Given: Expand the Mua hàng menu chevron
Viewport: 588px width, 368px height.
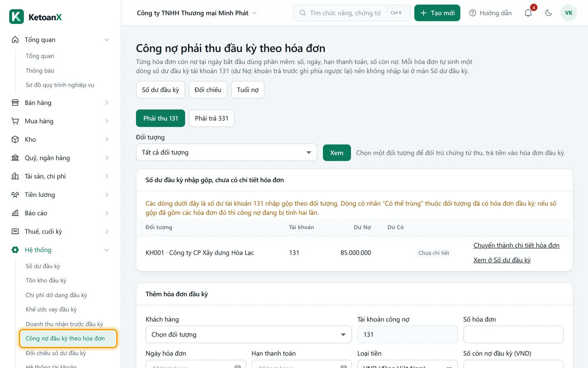Looking at the screenshot, I should tap(107, 121).
